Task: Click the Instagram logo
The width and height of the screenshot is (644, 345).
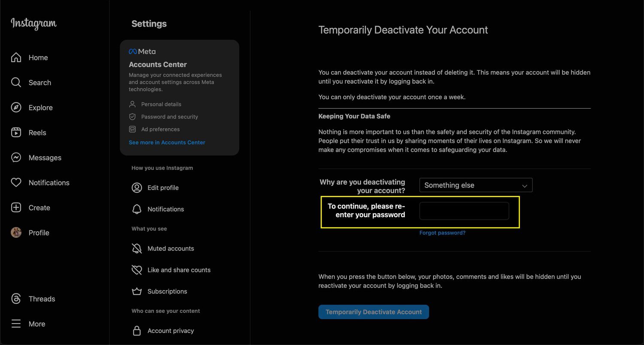Action: point(33,24)
